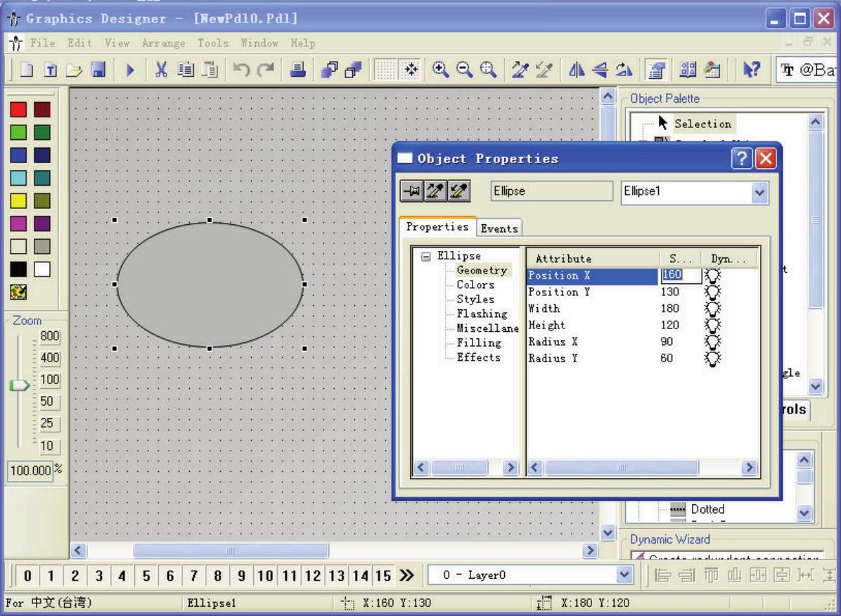The width and height of the screenshot is (841, 616).
Task: Open the Tools menu
Action: [x=213, y=43]
